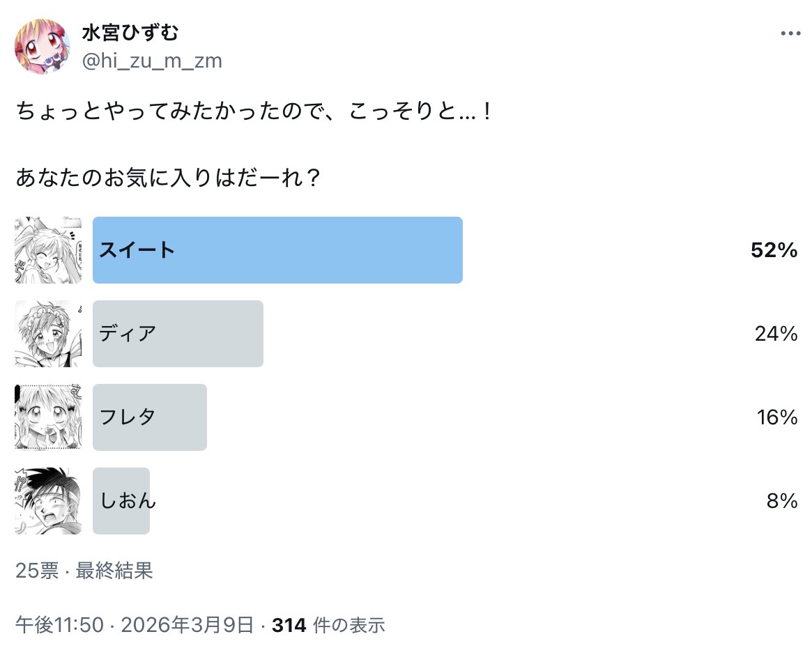Click the 2026年3月9日 post date
The height and width of the screenshot is (648, 812).
point(187,625)
